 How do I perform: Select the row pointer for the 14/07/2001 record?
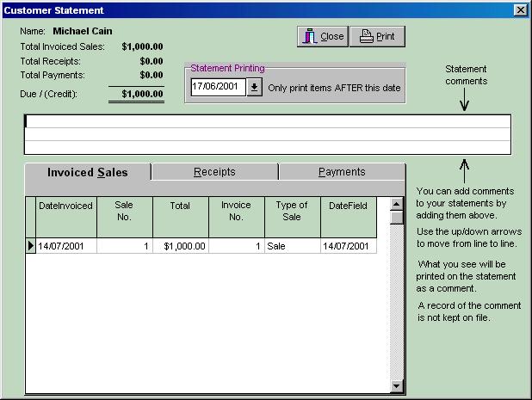30,246
